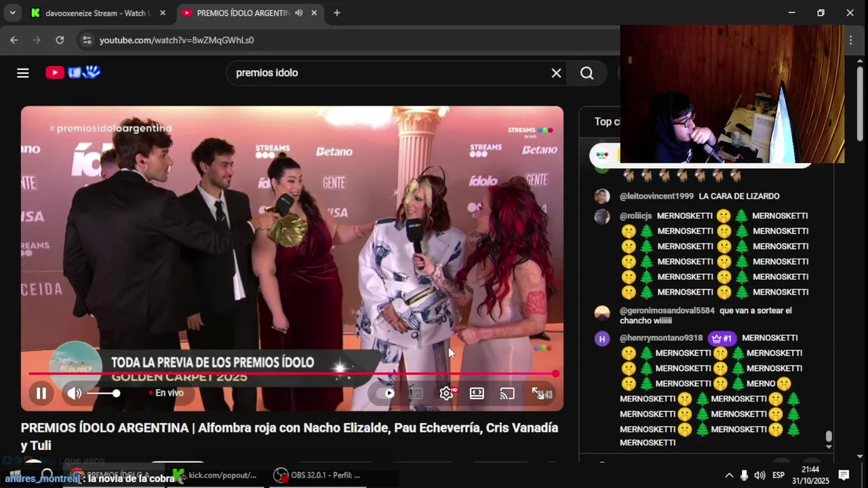Click the En vivo live indicator
Screen dimensions: 868x488
point(166,393)
